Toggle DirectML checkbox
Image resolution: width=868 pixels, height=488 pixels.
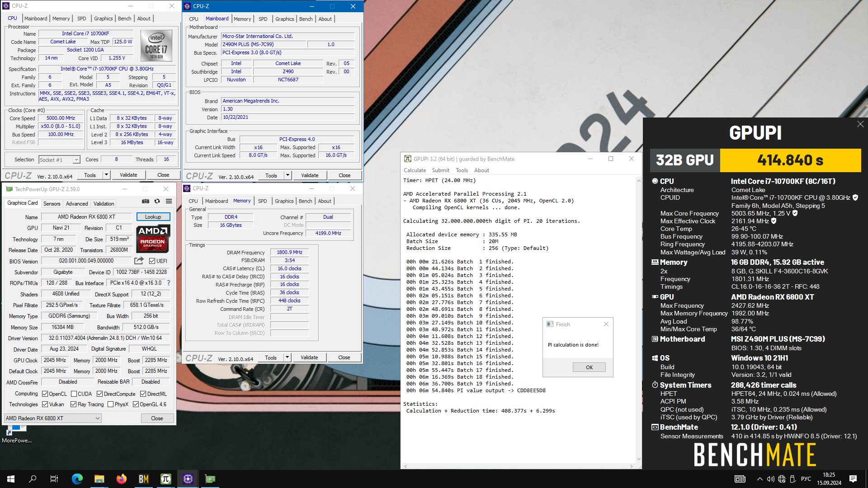click(143, 394)
